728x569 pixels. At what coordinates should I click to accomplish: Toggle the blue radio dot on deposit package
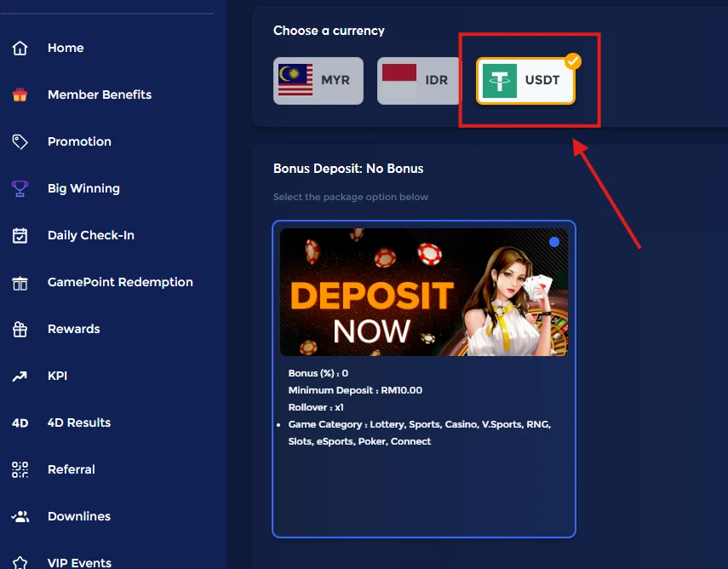[x=554, y=242]
